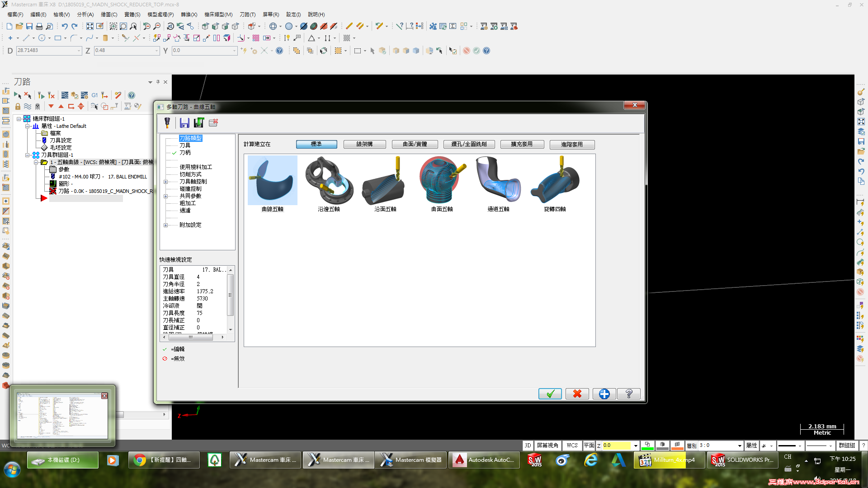Click the G1 post process icon

pyautogui.click(x=94, y=95)
